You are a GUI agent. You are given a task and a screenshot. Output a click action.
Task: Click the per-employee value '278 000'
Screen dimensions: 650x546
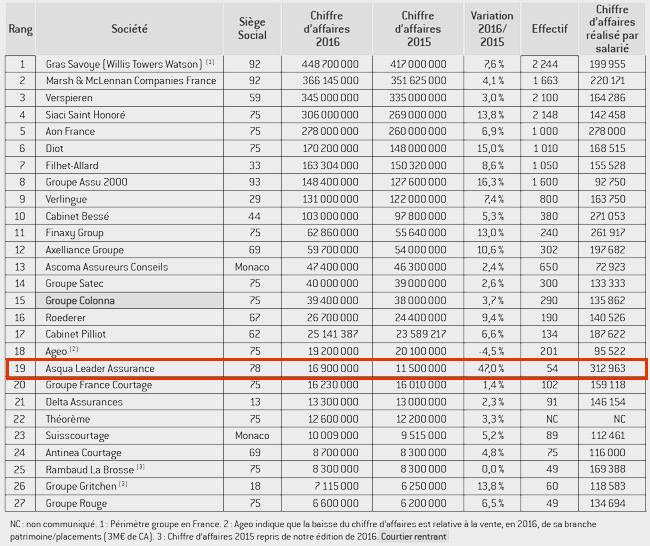607,131
